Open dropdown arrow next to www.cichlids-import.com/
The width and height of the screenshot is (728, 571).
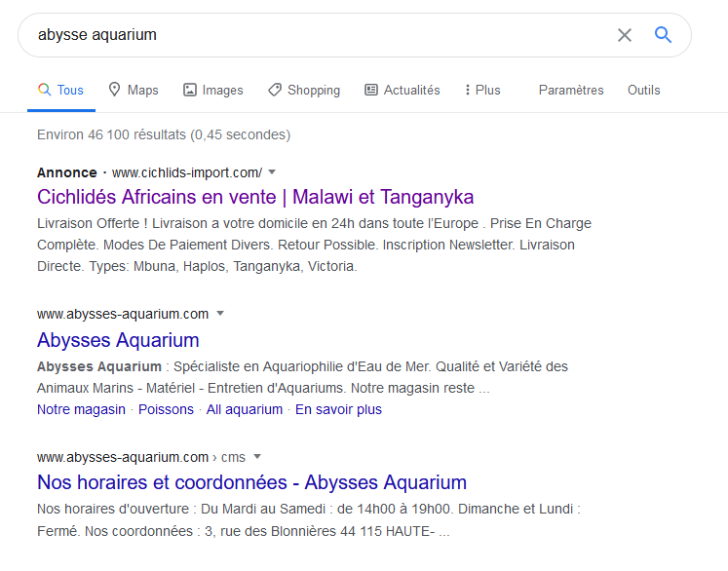(x=273, y=172)
